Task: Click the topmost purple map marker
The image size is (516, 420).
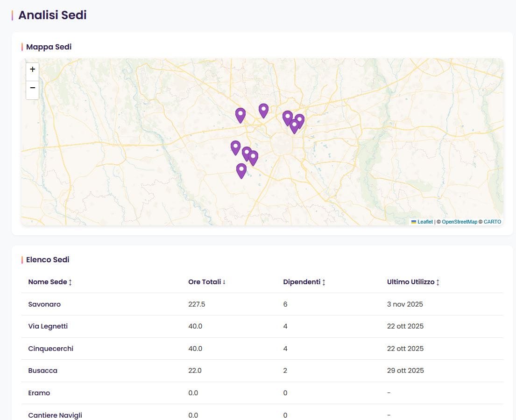Action: tap(263, 111)
